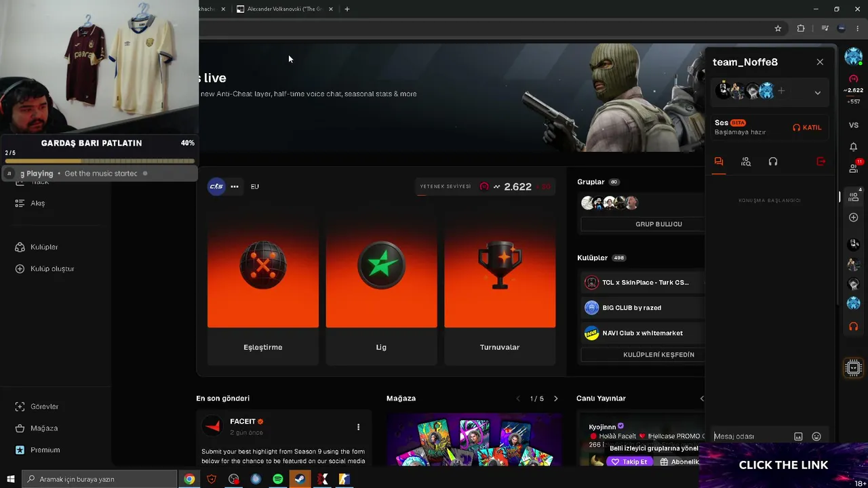This screenshot has height=488, width=868.
Task: Open Counter-Strike from the taskbar
Action: click(x=344, y=479)
